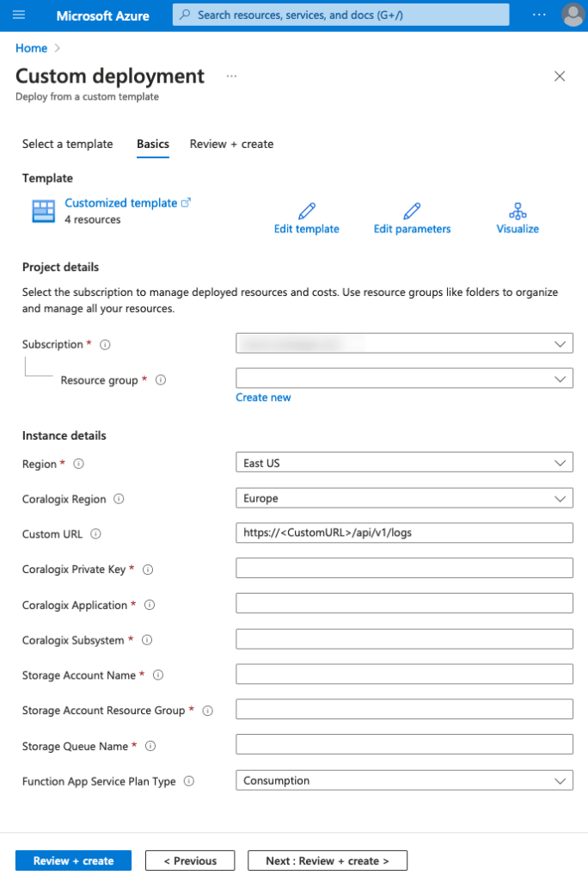Show info tooltip for Coralogix Private Key

148,570
